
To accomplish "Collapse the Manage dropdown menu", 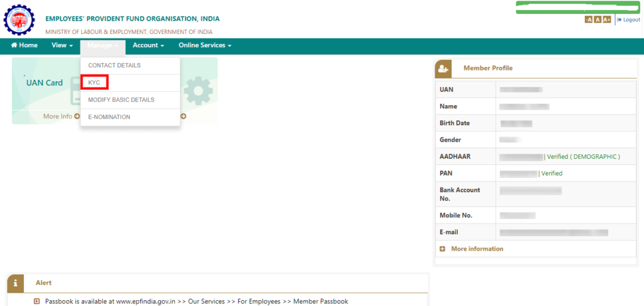I will tap(103, 45).
